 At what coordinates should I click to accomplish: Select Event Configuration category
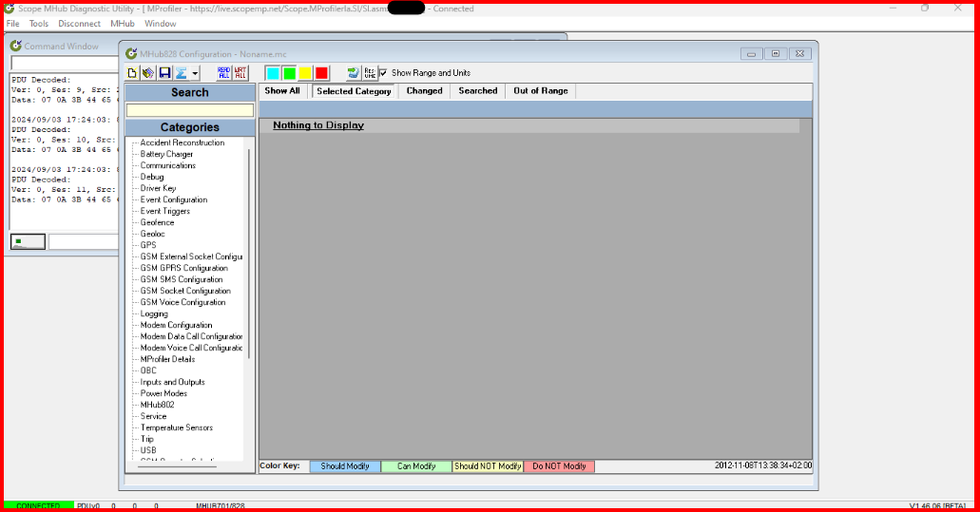(174, 199)
